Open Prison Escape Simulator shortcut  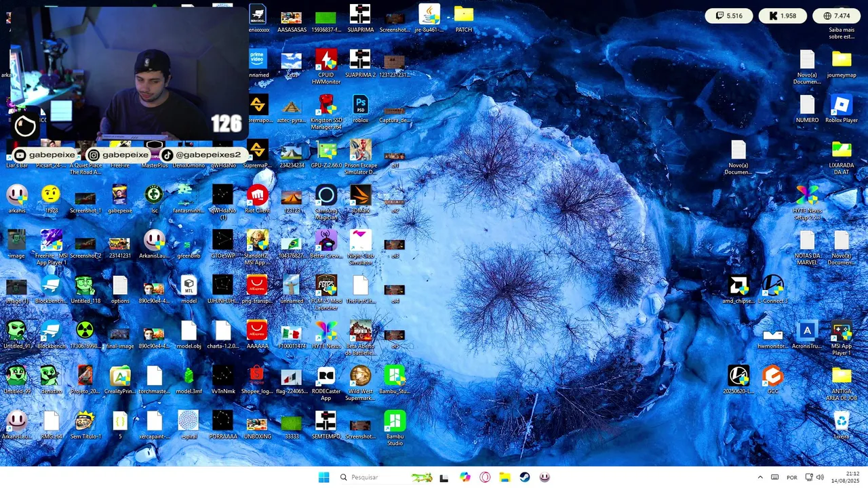[360, 157]
